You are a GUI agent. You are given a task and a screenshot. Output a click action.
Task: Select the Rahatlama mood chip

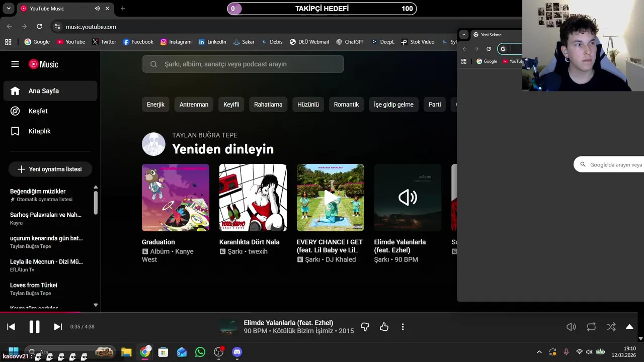[x=268, y=105]
